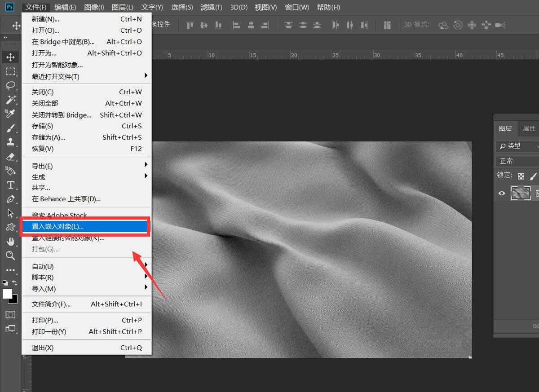Choose 退出(X) menu entry
This screenshot has width=539, height=392.
pos(87,348)
